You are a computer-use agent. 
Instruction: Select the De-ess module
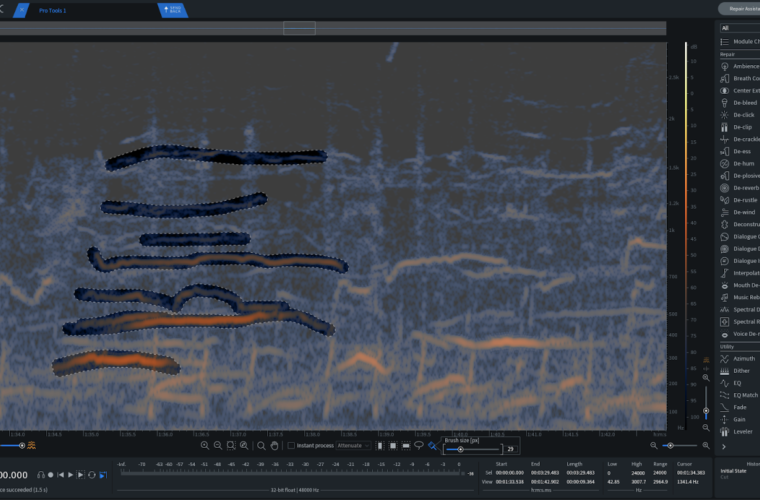pyautogui.click(x=742, y=151)
